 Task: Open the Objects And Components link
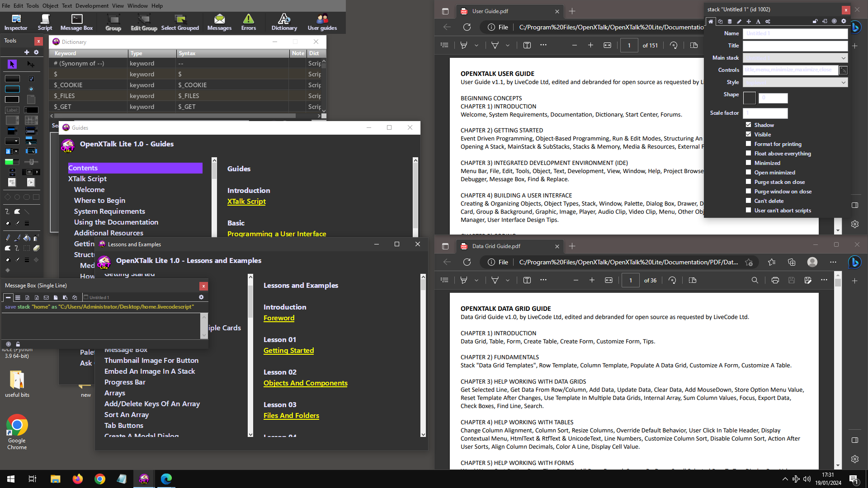(x=306, y=383)
